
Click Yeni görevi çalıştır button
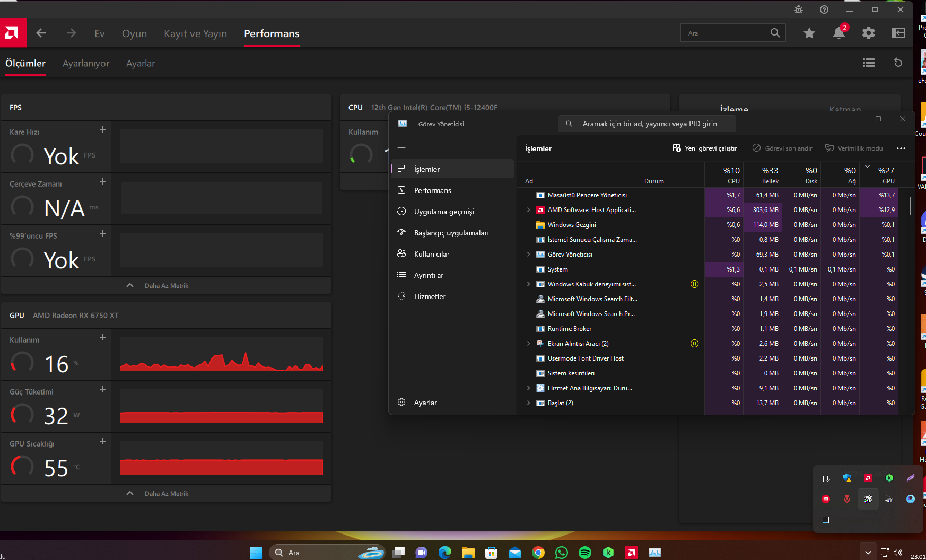tap(705, 148)
